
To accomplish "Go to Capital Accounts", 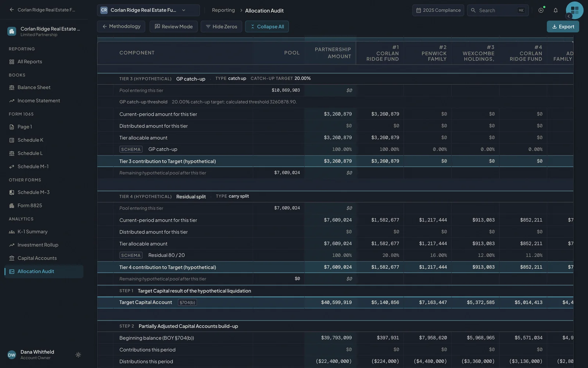I will click(44, 258).
